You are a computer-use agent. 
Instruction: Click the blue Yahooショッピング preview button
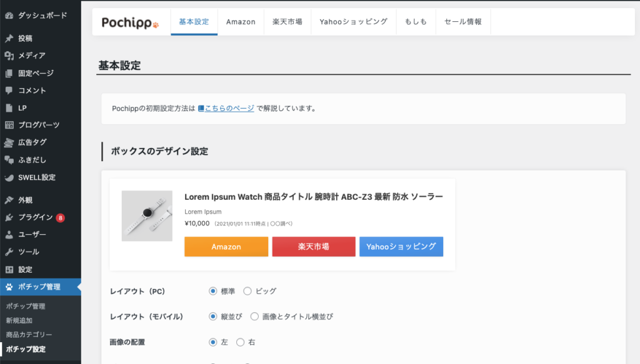pyautogui.click(x=401, y=247)
